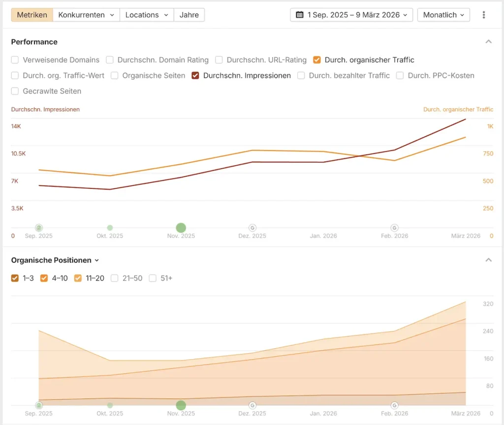Open the Konkurrenten dropdown

click(86, 15)
